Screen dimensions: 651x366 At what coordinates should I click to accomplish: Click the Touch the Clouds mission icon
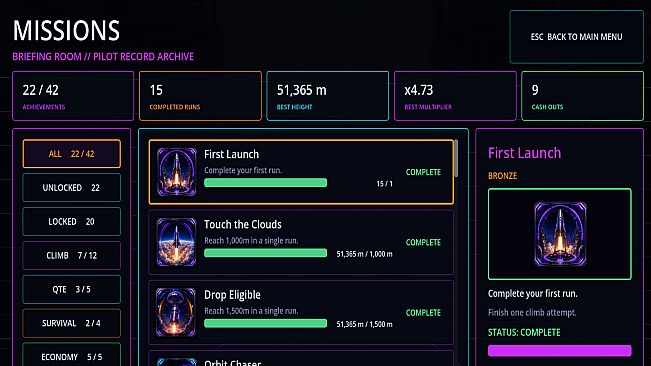[176, 242]
